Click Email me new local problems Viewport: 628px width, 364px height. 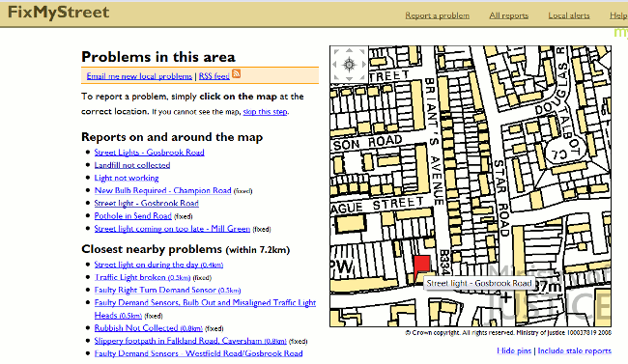[139, 76]
